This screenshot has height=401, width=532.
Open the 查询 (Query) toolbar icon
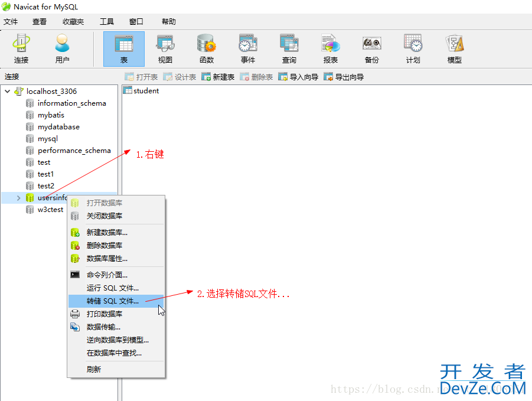(289, 48)
